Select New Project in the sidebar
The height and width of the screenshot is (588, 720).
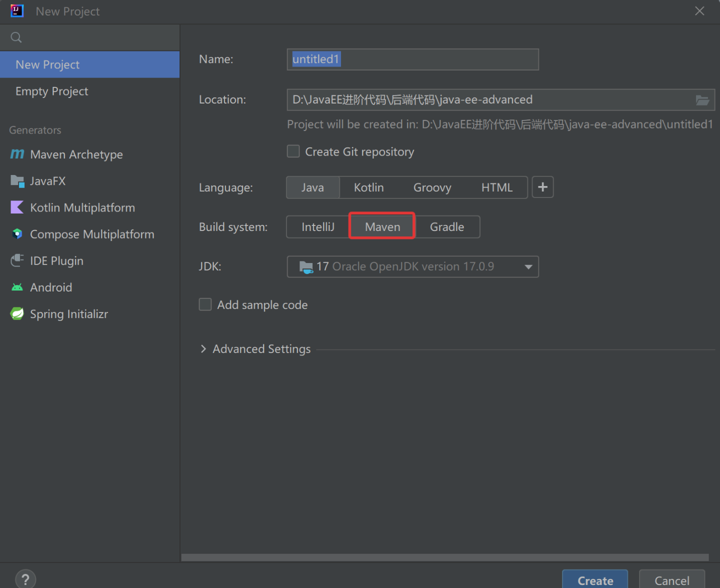pyautogui.click(x=90, y=64)
